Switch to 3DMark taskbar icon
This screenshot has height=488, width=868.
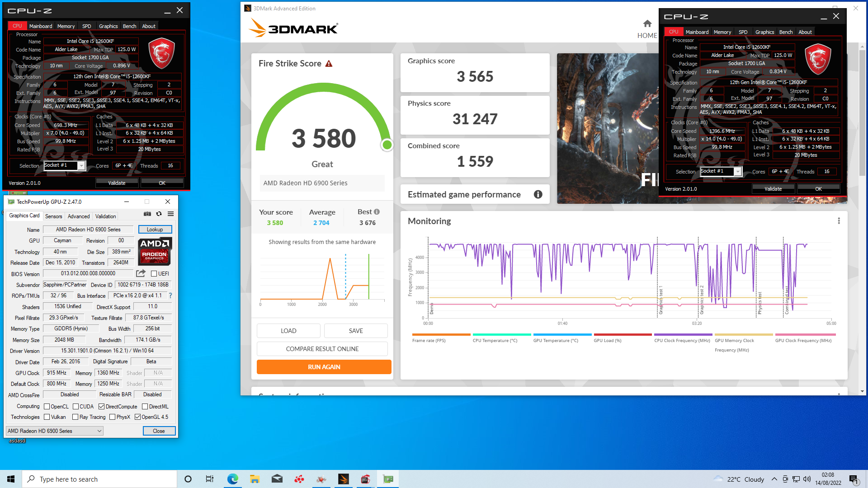(x=344, y=479)
